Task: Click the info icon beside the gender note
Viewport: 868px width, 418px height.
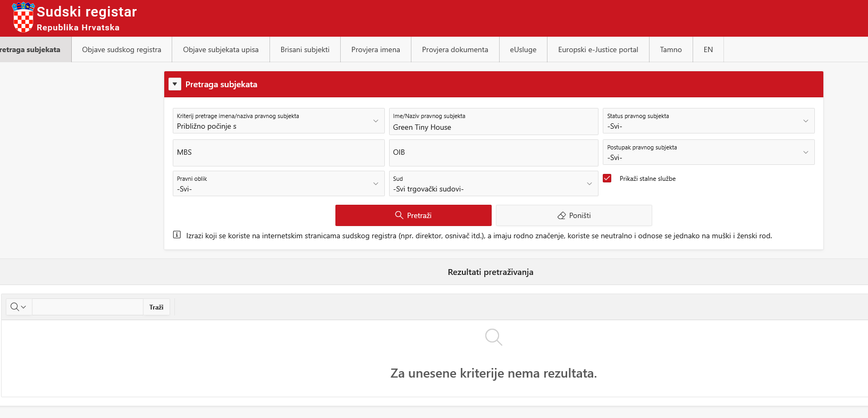Action: pos(177,235)
